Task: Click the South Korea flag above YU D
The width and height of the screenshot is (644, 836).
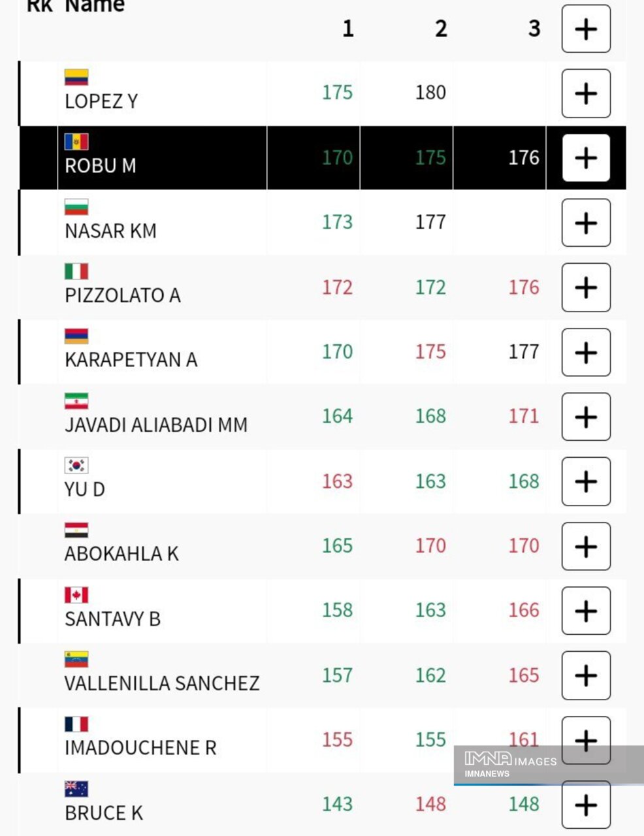Action: tap(76, 465)
